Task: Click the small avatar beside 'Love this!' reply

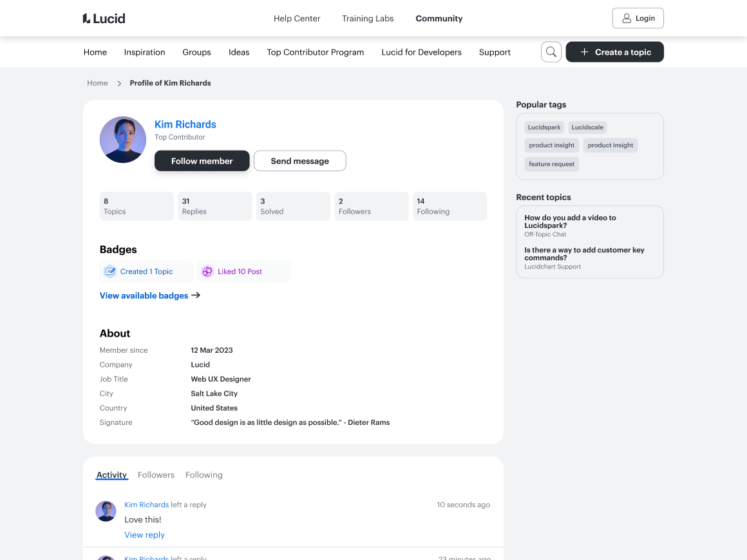Action: [x=106, y=511]
